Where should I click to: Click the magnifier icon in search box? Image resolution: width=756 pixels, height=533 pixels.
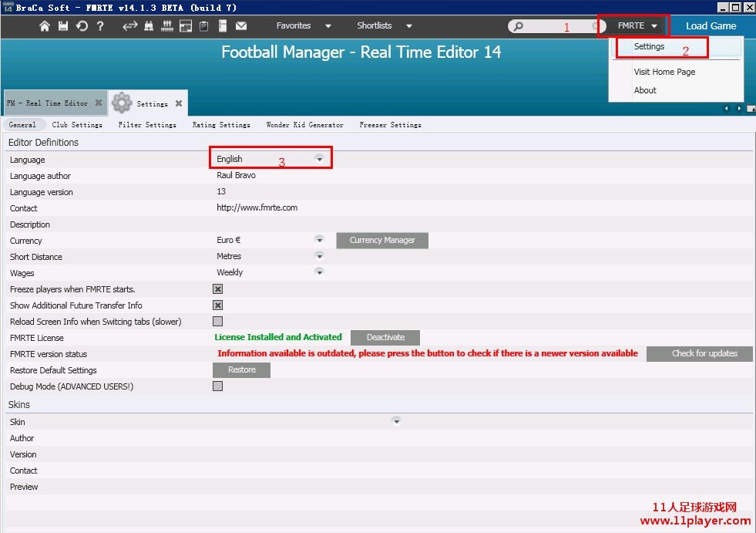click(x=519, y=26)
